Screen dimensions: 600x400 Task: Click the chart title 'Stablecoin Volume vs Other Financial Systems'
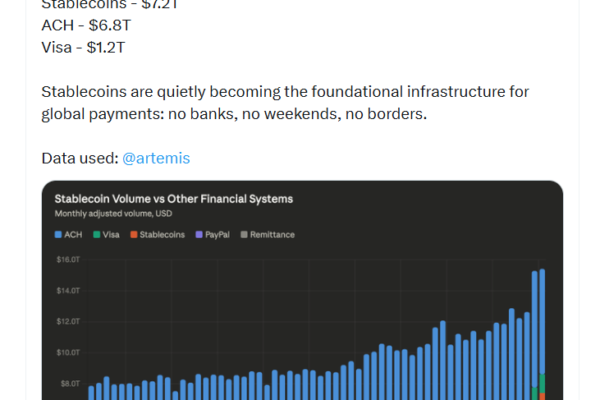pos(173,199)
